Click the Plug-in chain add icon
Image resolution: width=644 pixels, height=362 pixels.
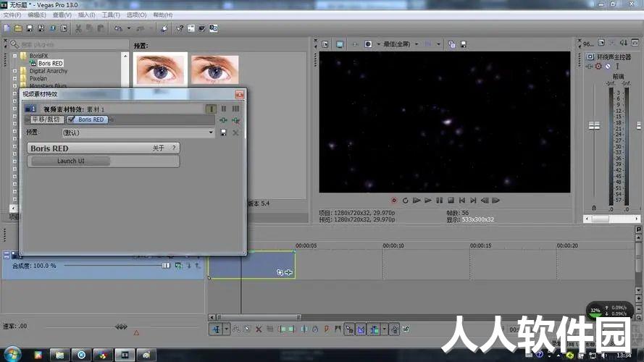coord(223,120)
